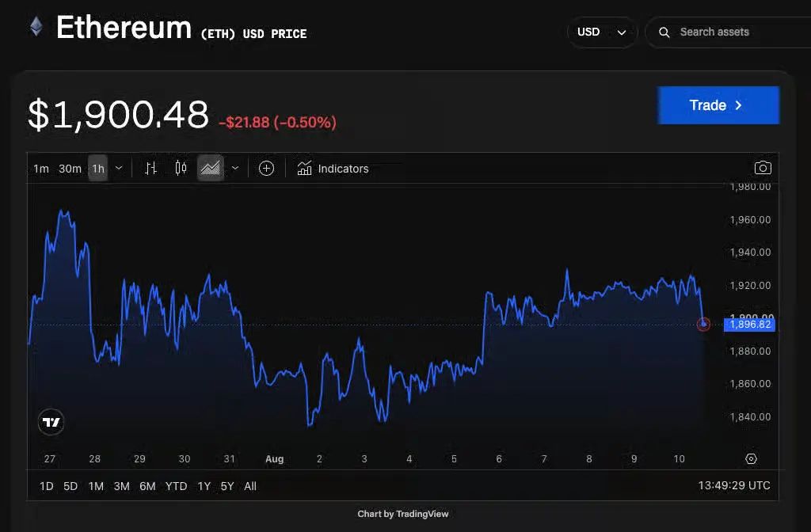Click the 31 date label on the time axis
Image resolution: width=811 pixels, height=532 pixels.
(x=229, y=458)
